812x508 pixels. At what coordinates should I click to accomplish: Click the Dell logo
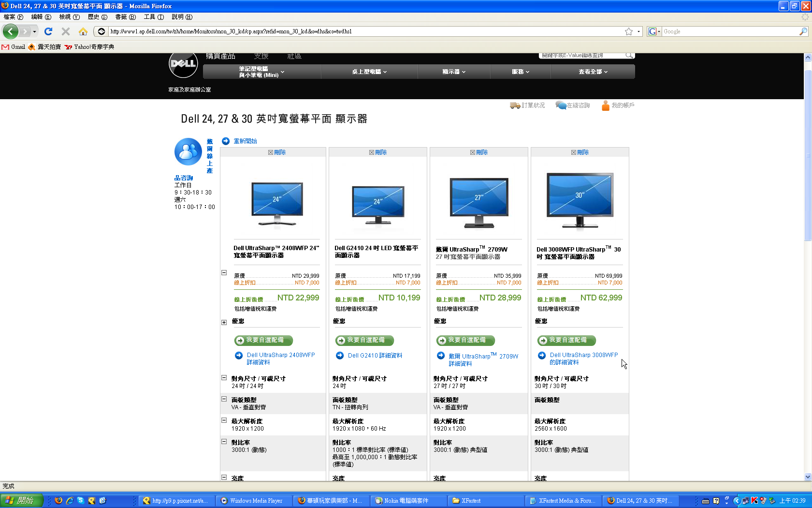183,64
